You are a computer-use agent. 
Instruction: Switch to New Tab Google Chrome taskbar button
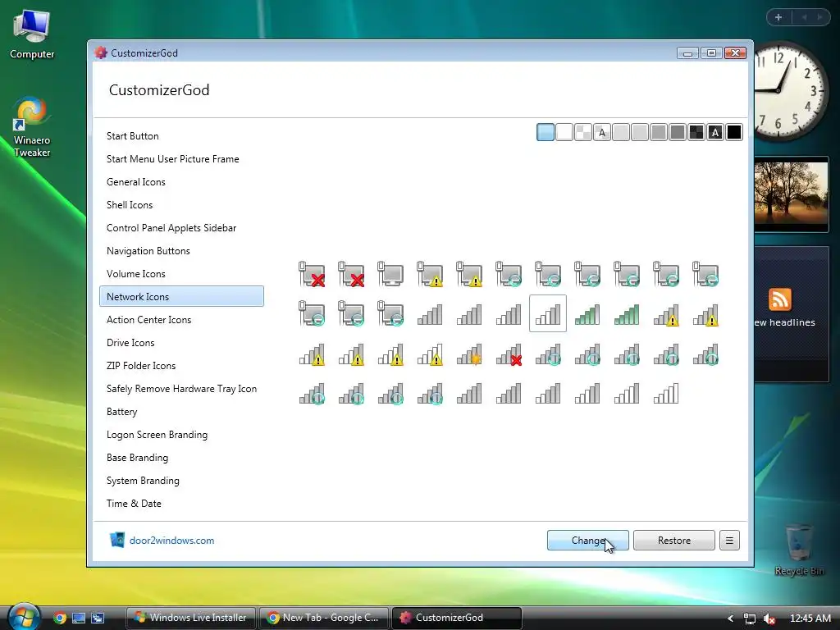(x=323, y=618)
